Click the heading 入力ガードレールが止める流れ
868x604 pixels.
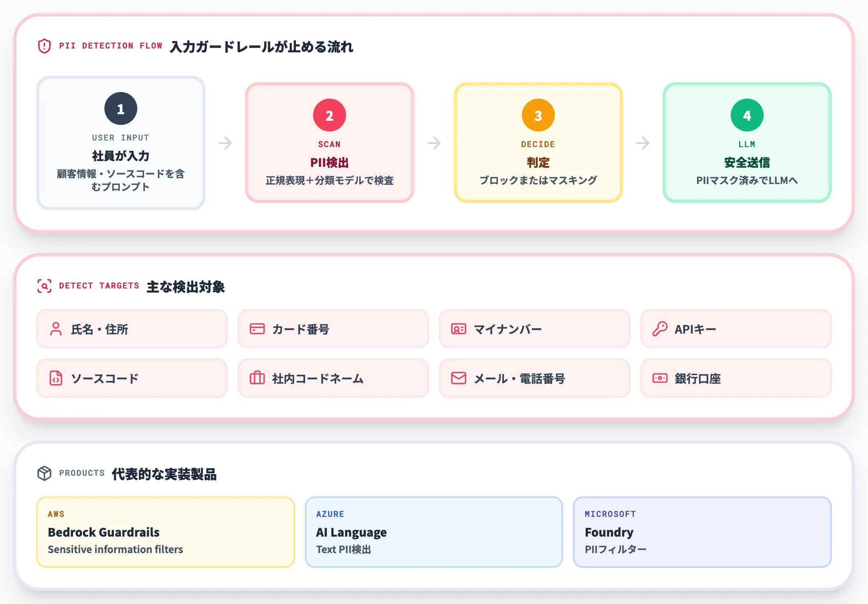coord(262,46)
